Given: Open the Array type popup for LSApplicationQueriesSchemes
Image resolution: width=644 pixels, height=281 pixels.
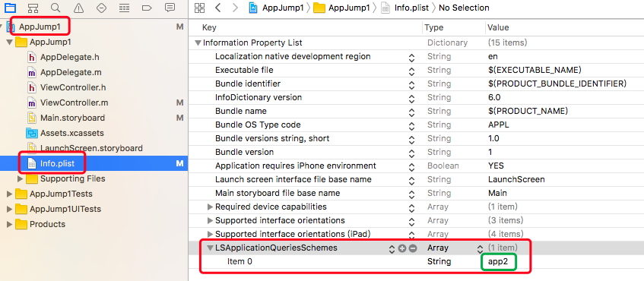Looking at the screenshot, I should click(x=479, y=248).
